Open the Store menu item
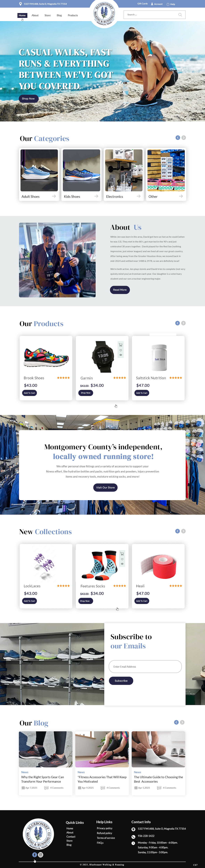 [x=48, y=15]
